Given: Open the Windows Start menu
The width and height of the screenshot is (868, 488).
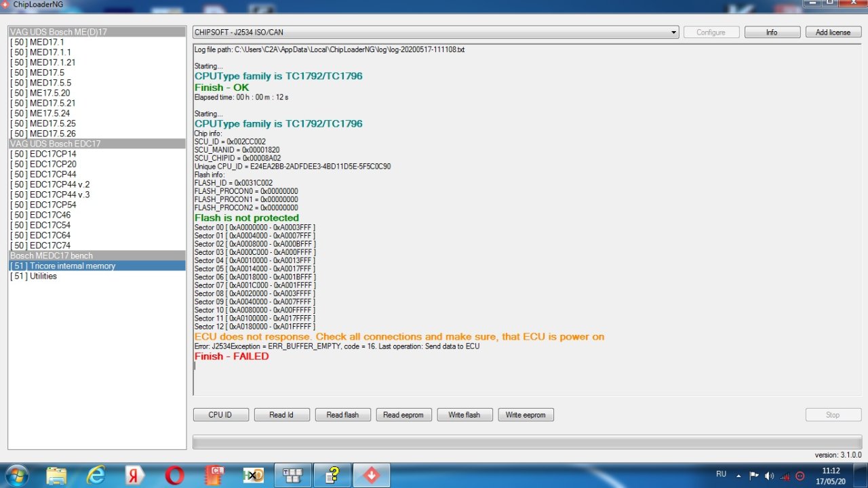Looking at the screenshot, I should click(x=15, y=475).
